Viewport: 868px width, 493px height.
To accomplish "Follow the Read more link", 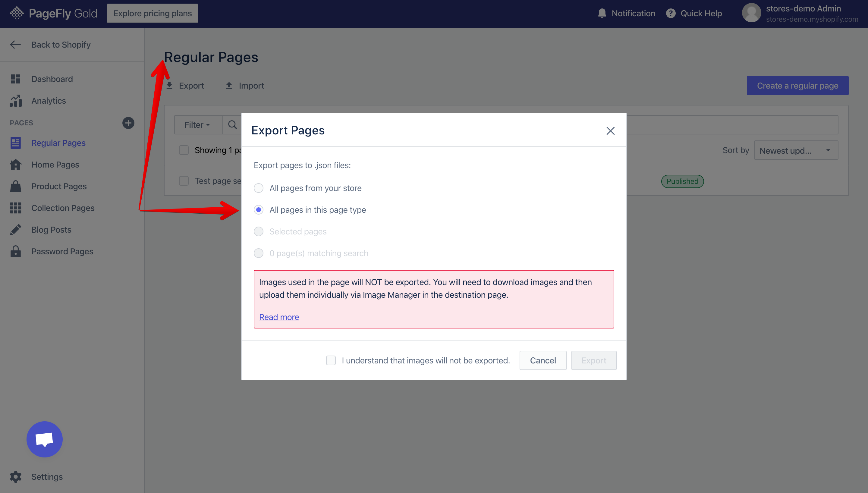I will click(x=279, y=317).
